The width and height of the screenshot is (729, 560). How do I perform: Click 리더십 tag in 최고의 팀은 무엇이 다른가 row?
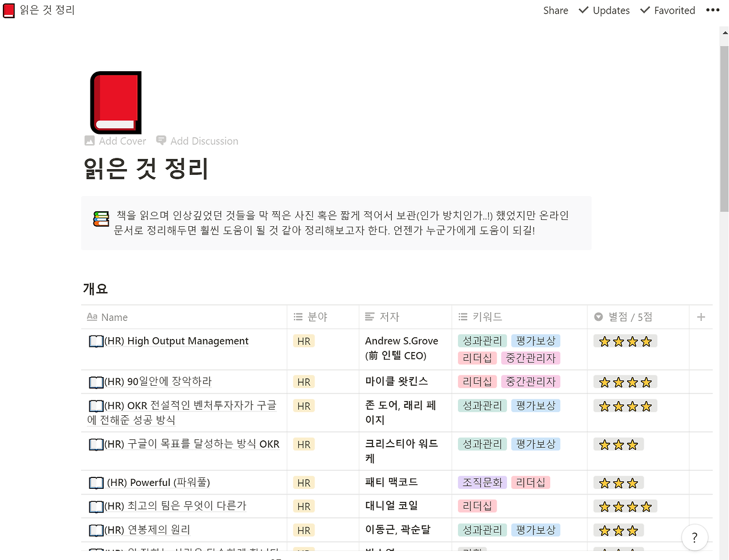(x=477, y=506)
